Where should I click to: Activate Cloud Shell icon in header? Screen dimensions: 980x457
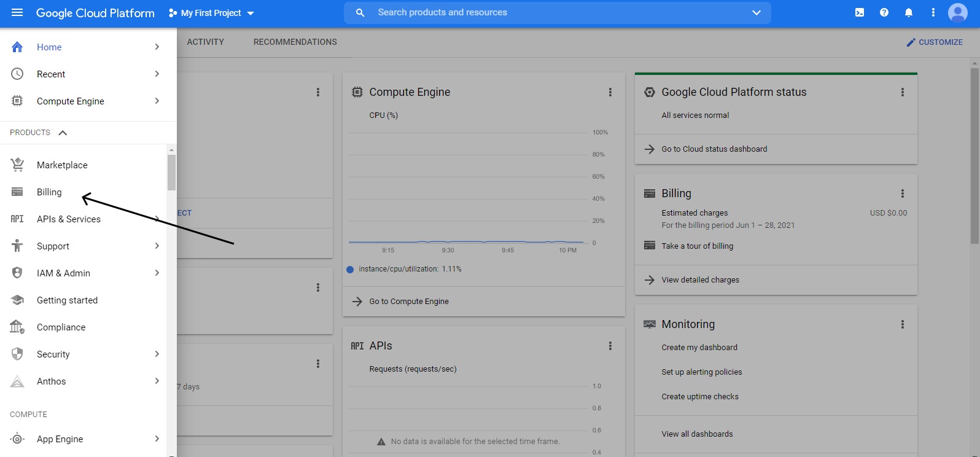[x=860, y=13]
